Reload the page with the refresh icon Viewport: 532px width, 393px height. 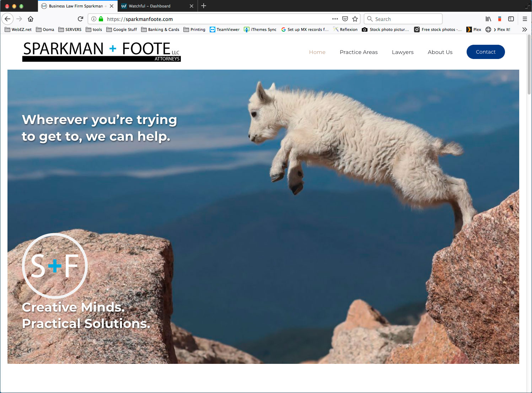coord(80,19)
